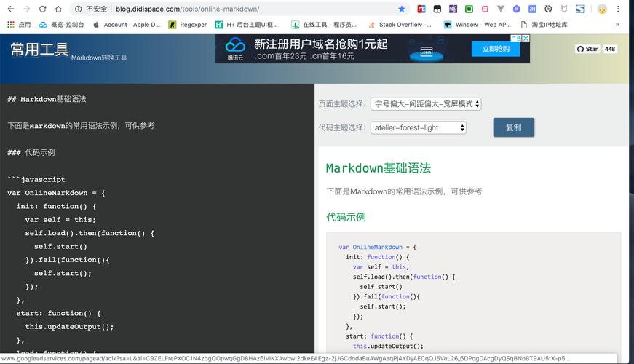Click the ```javascript line in the editor

(x=36, y=179)
